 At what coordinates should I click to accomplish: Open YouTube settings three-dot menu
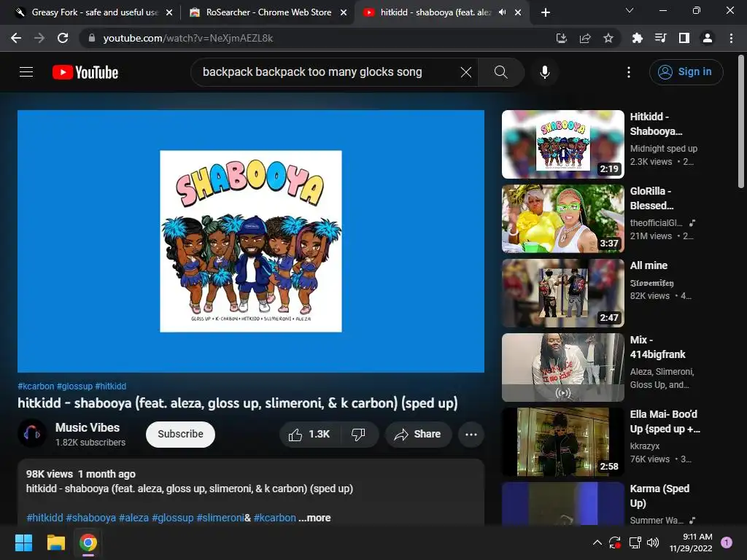click(629, 72)
